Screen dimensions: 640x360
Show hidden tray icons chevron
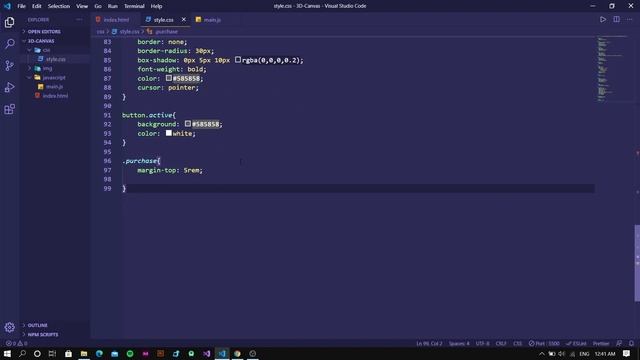click(x=542, y=354)
